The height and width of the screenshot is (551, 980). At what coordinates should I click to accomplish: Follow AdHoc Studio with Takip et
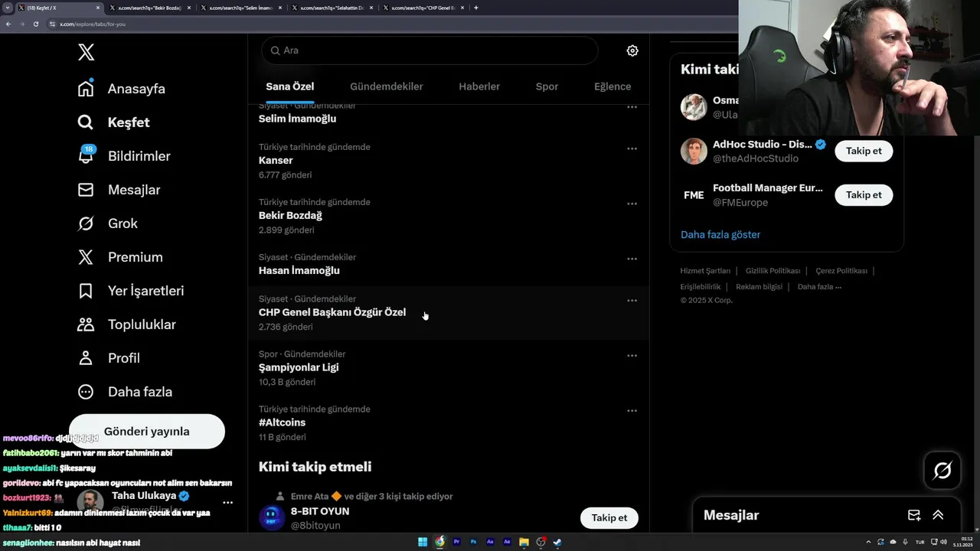(x=864, y=151)
